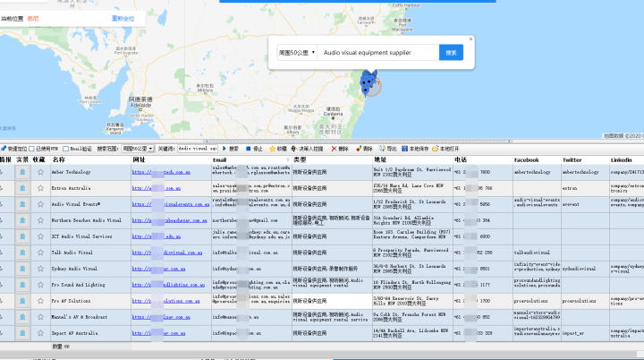
Task: Open Amber Technology website link
Action: tap(161, 172)
